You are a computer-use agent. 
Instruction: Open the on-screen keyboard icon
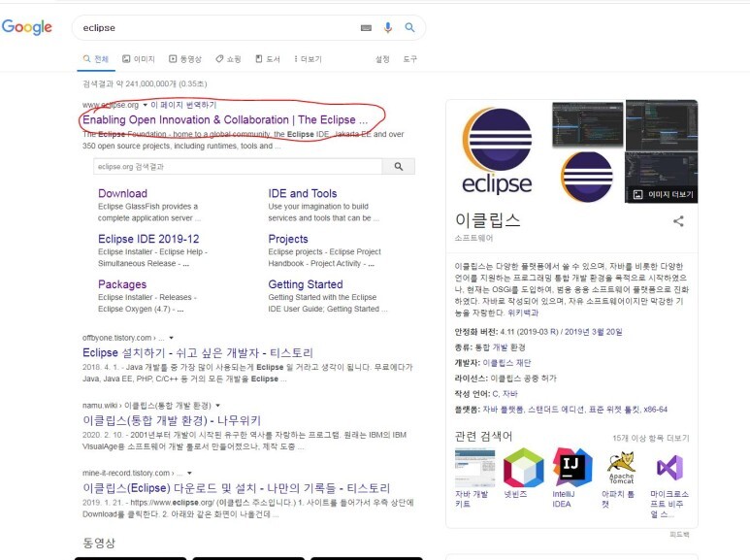pos(366,28)
